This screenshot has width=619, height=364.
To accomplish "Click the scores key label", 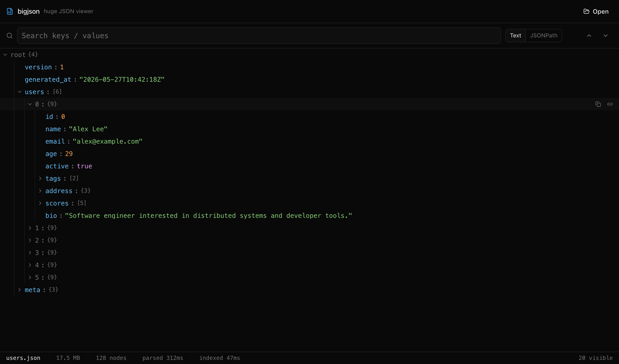I will [57, 203].
